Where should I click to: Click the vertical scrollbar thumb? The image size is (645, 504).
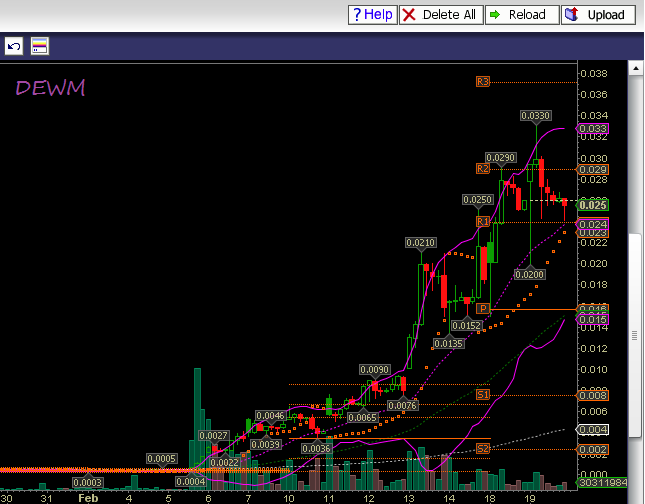[x=636, y=336]
